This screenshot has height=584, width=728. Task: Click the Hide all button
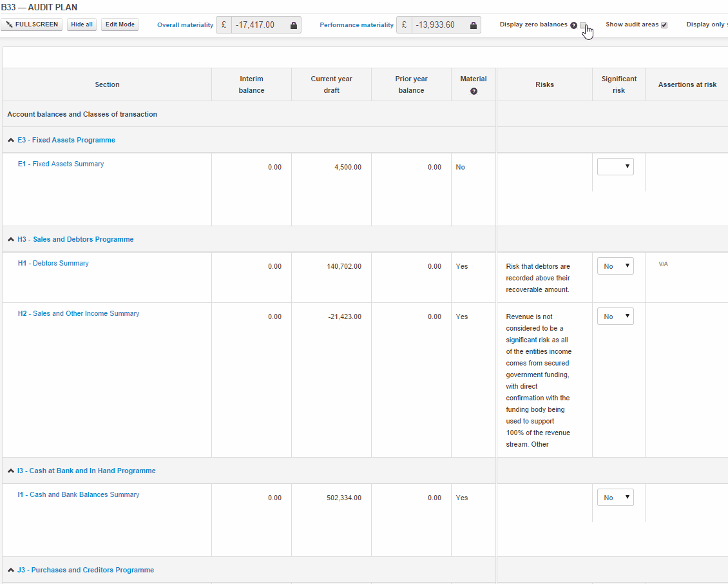click(x=81, y=24)
